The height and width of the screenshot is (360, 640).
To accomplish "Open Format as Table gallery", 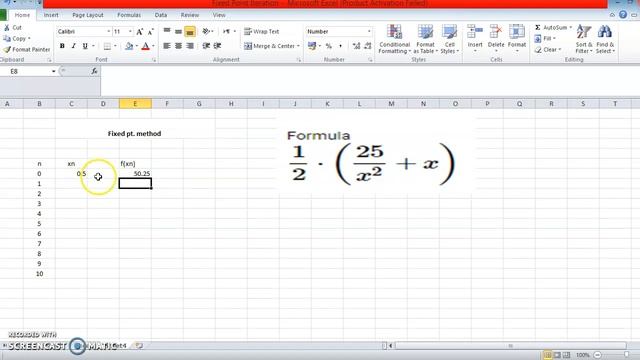I will tap(425, 39).
